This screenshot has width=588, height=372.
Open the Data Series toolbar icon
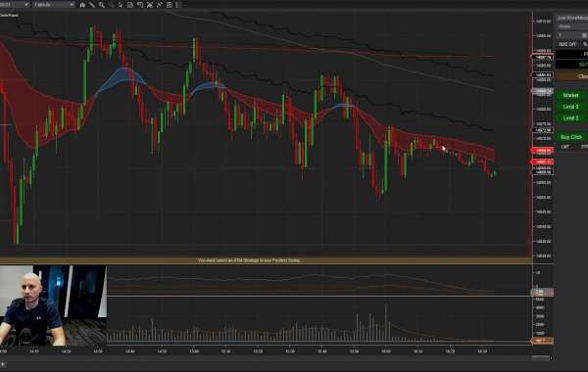(140, 5)
